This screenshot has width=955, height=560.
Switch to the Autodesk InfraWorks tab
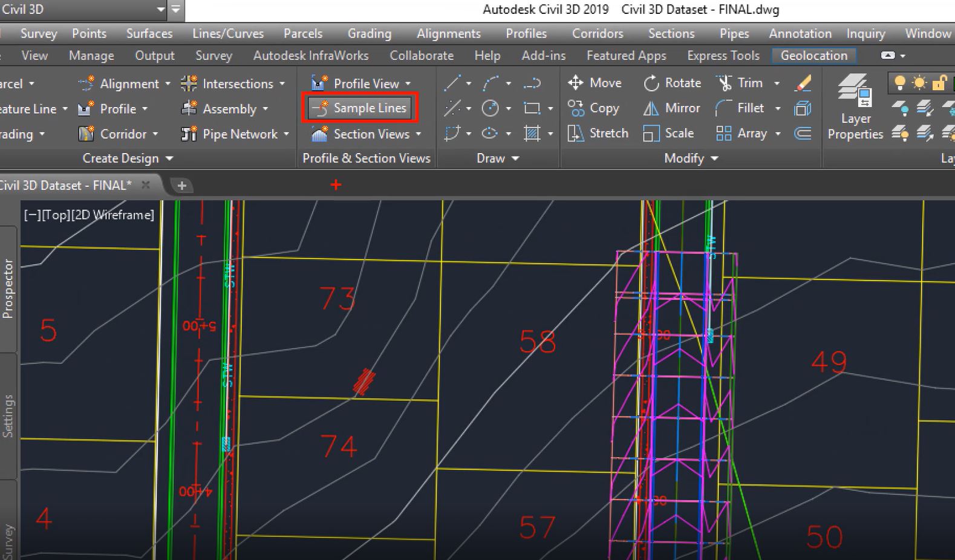coord(311,56)
